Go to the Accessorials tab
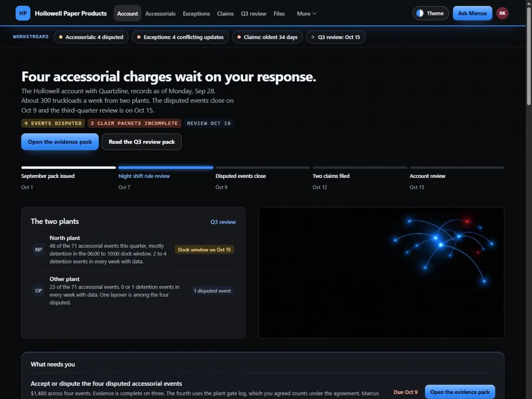Screen dimensions: 532x399 tap(160, 14)
